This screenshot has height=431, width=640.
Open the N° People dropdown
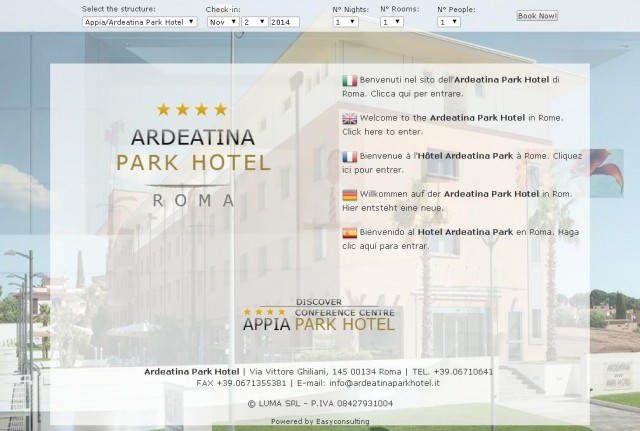[449, 22]
